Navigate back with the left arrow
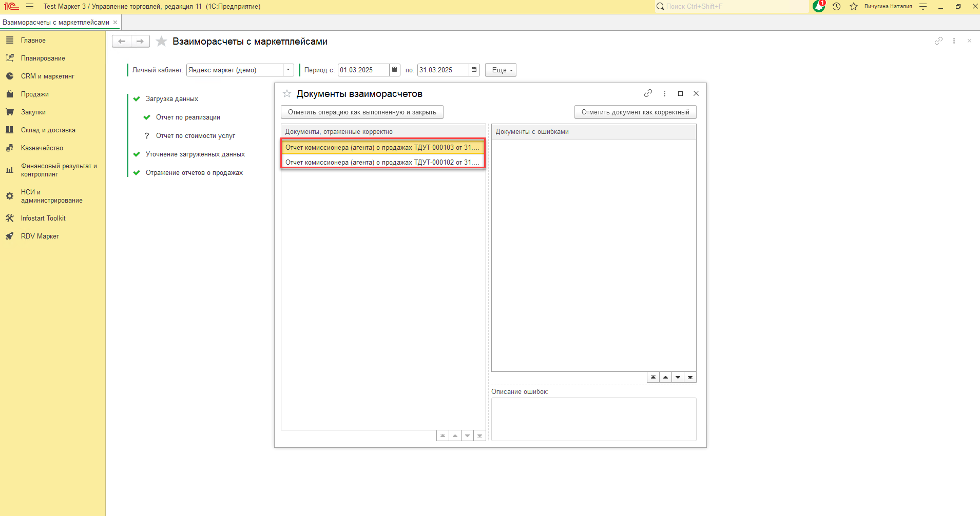This screenshot has width=980, height=516. point(122,42)
